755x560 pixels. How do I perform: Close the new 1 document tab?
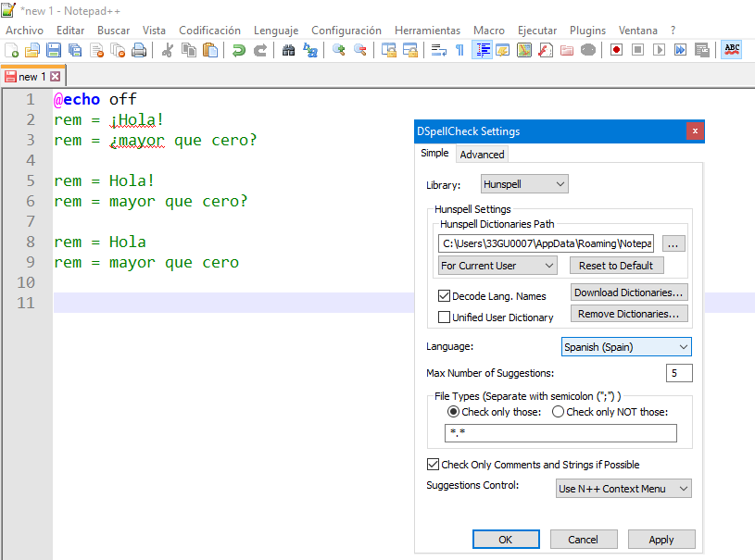[x=56, y=77]
